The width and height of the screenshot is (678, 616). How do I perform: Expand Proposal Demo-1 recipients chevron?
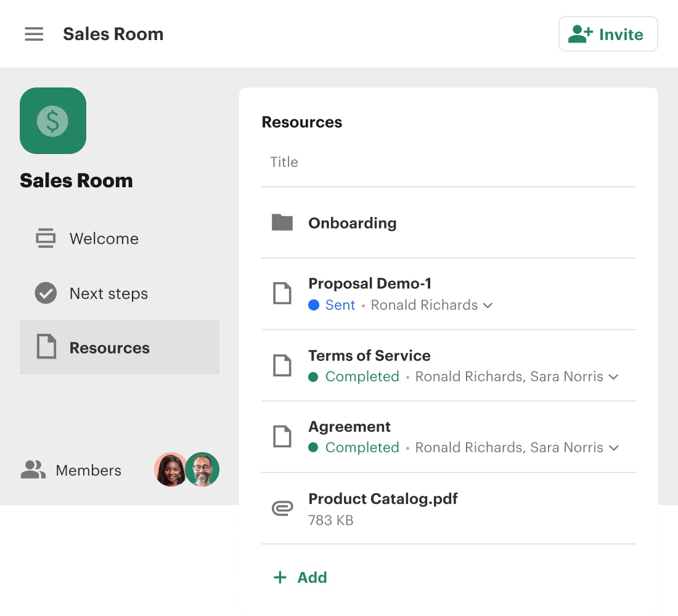click(488, 306)
